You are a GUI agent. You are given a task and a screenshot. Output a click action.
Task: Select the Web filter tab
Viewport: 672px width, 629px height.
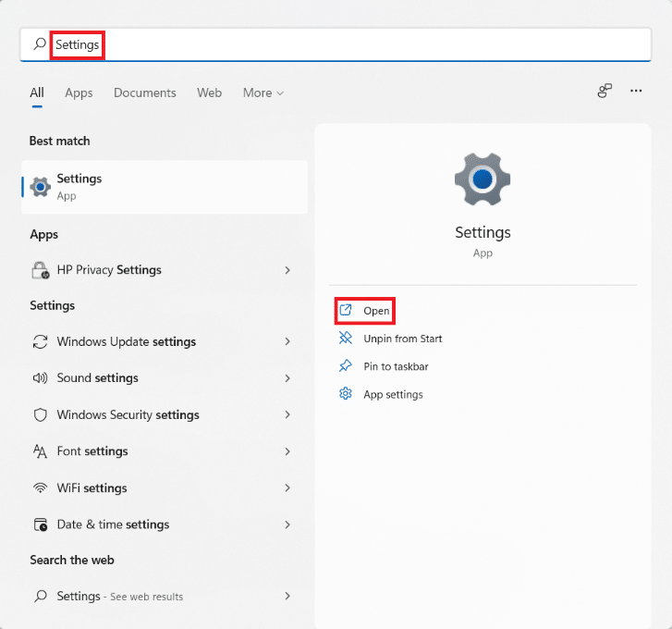pyautogui.click(x=209, y=92)
